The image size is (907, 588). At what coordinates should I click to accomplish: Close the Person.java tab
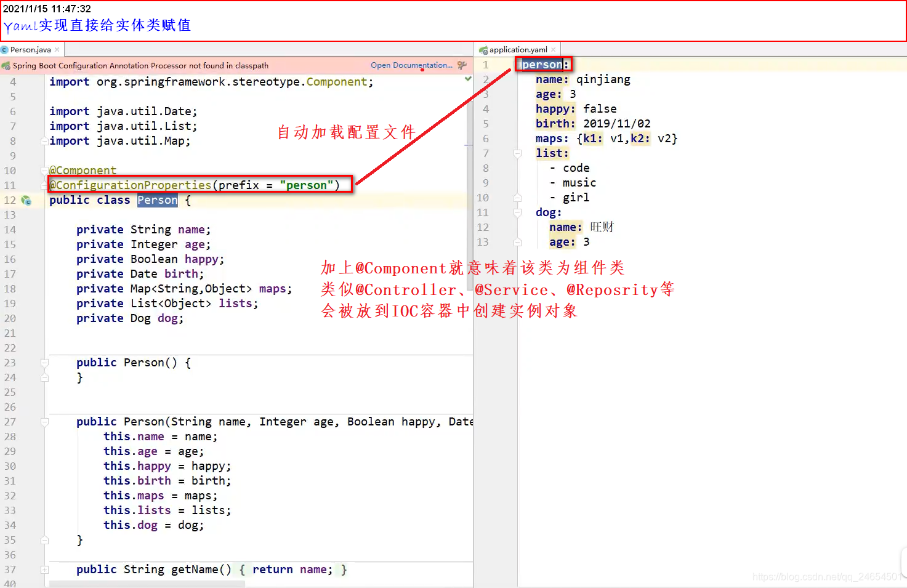57,50
